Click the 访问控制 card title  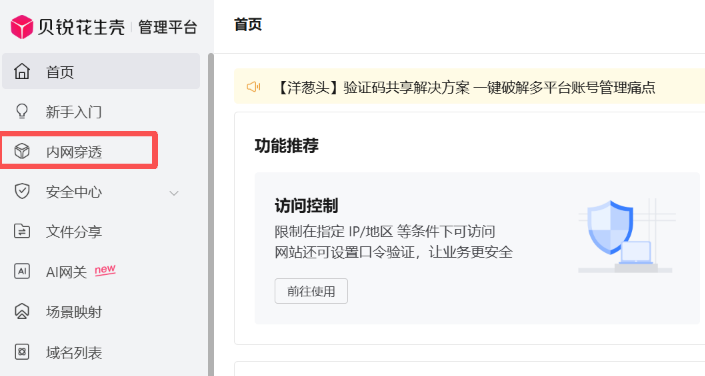306,206
